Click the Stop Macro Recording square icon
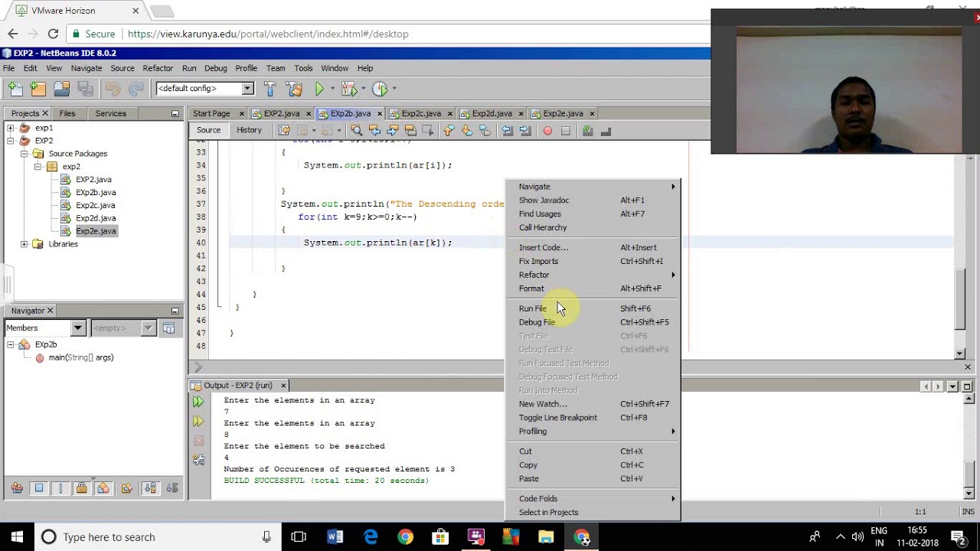Viewport: 980px width, 551px height. pos(565,131)
